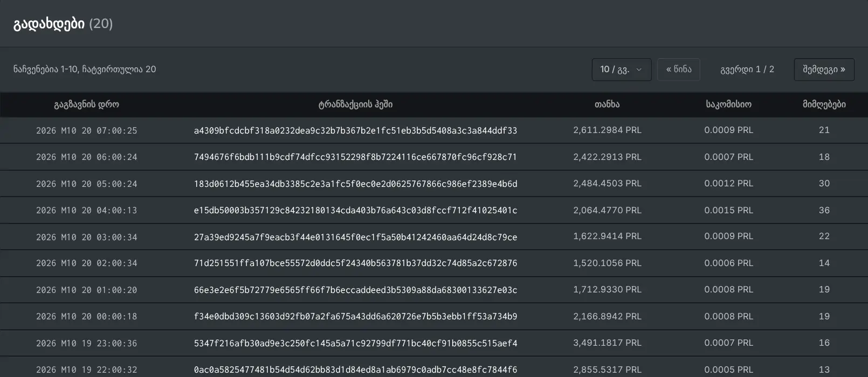Viewport: 868px width, 377px height.
Task: Click the თანხა column header
Action: coord(607,104)
